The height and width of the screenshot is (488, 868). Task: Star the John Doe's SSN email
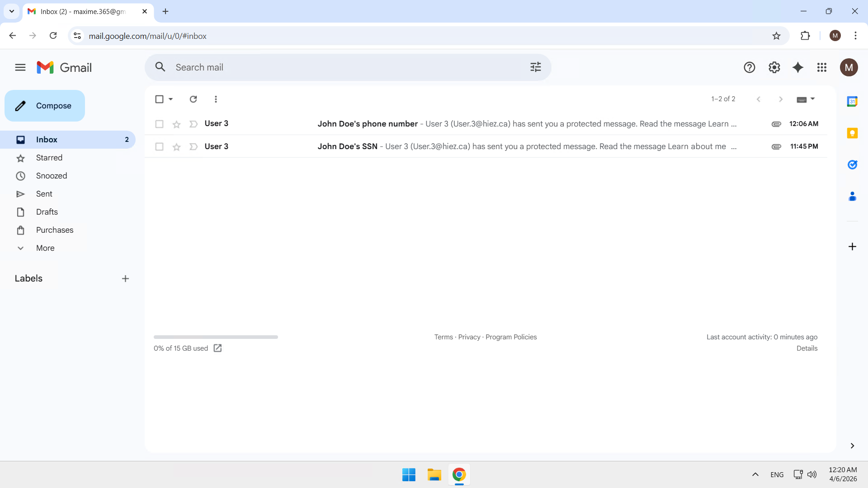click(x=176, y=147)
